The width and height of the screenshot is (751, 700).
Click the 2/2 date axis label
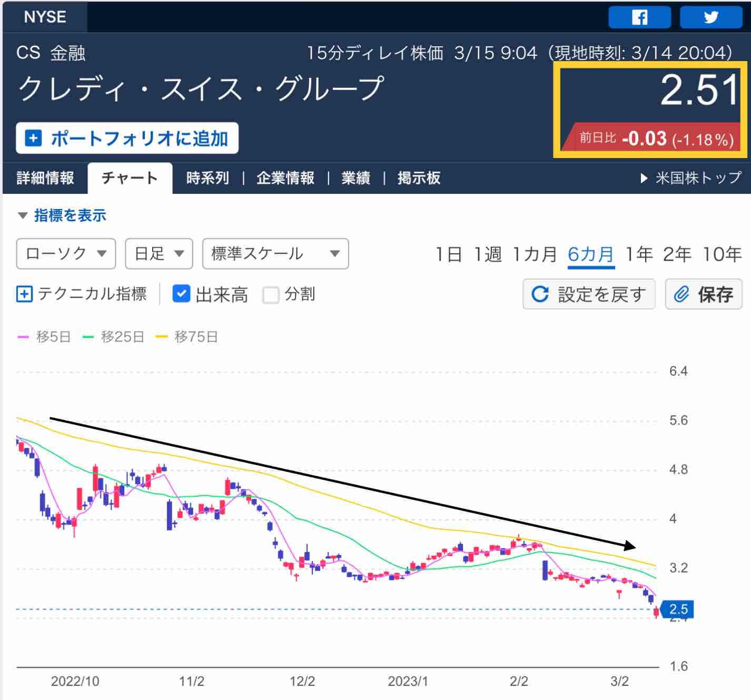click(x=519, y=681)
